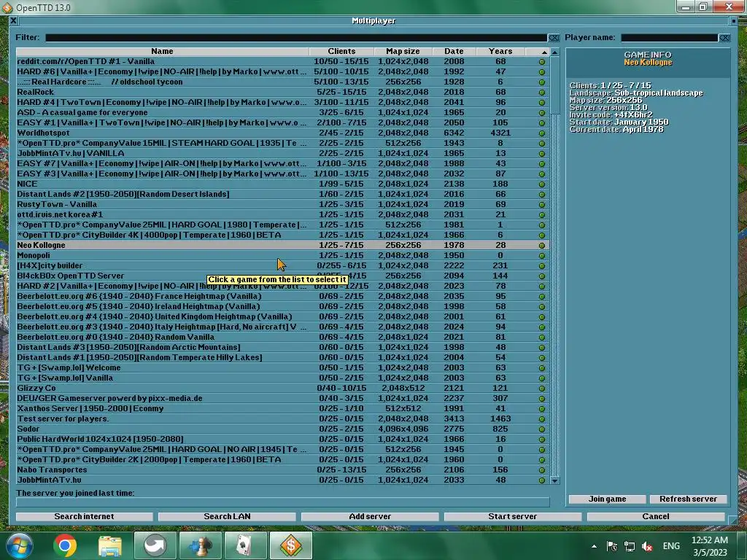The image size is (747, 560).
Task: Click green status dot for RealRock
Action: 542,93
